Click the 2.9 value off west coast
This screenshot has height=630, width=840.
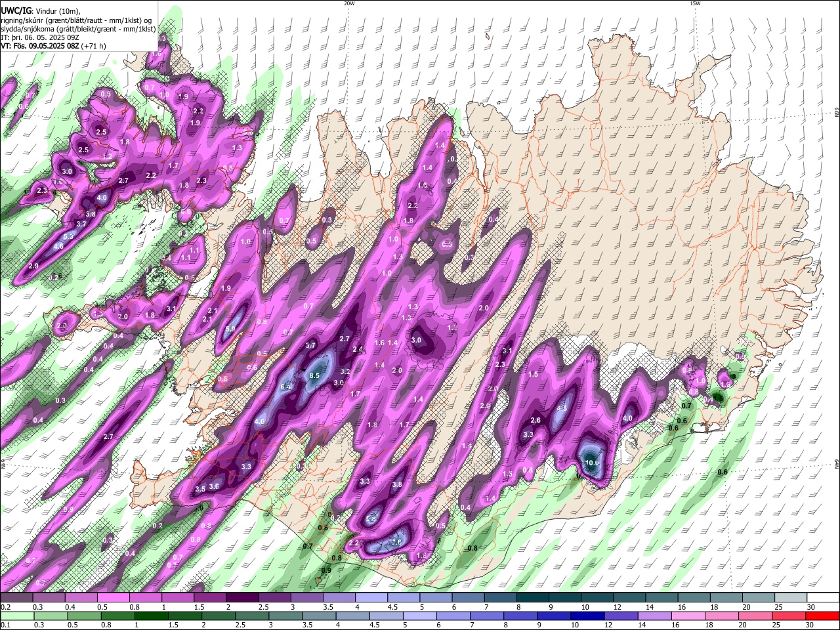click(33, 266)
